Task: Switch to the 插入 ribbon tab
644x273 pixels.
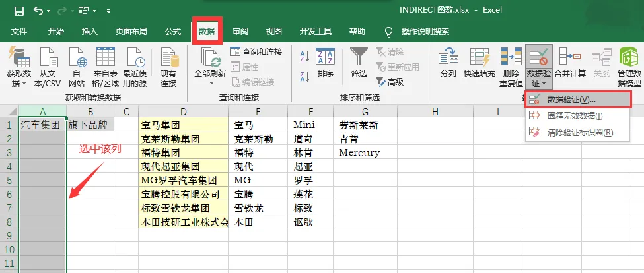Action: pos(90,32)
